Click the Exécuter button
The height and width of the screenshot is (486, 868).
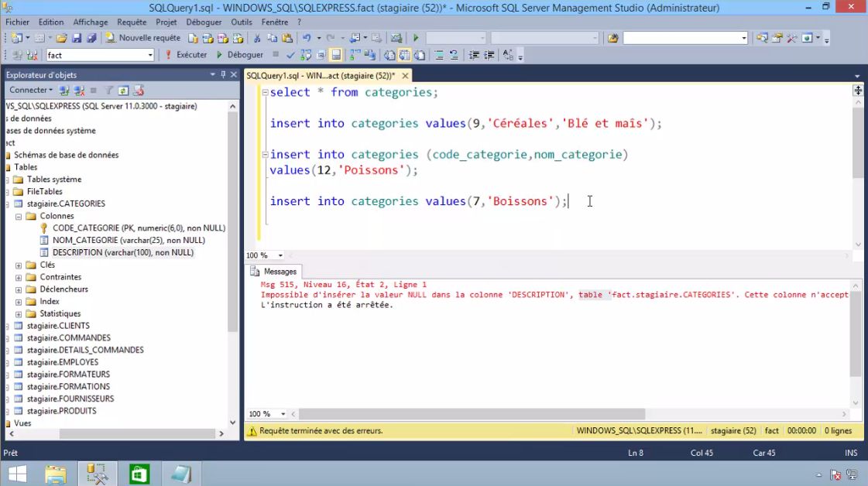click(186, 55)
